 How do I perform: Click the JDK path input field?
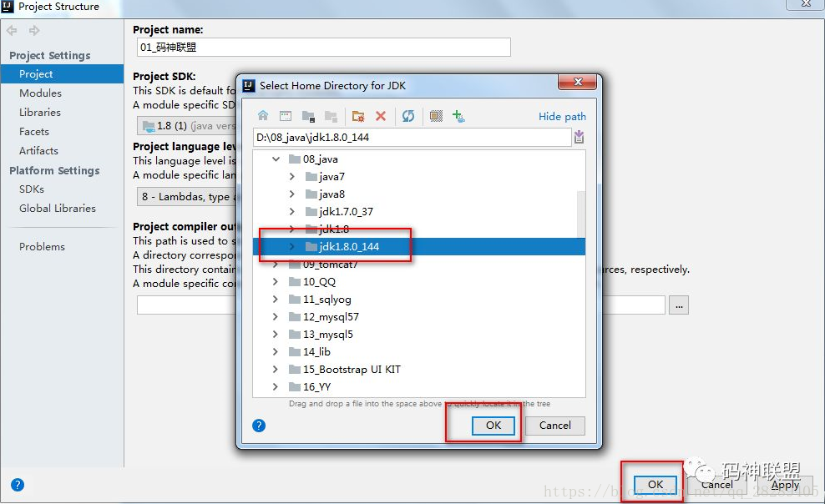pos(412,137)
